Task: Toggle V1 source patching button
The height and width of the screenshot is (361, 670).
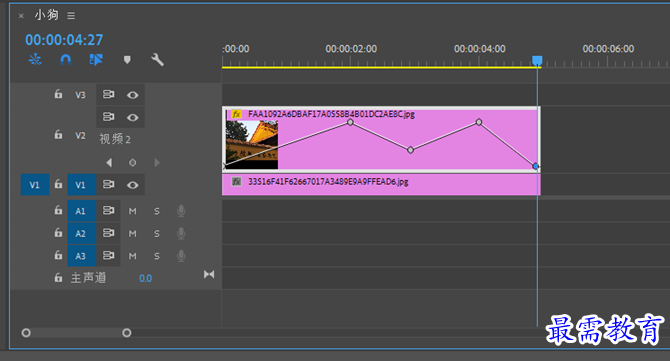Action: (35, 185)
